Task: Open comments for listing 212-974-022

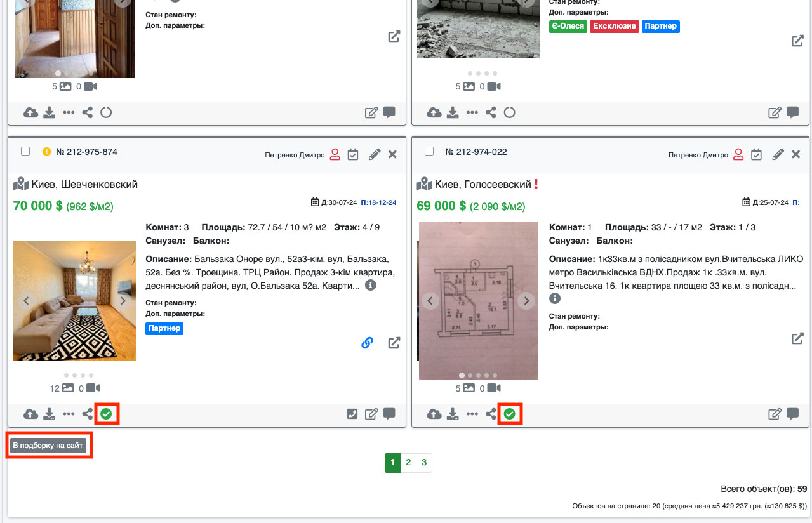Action: 792,414
